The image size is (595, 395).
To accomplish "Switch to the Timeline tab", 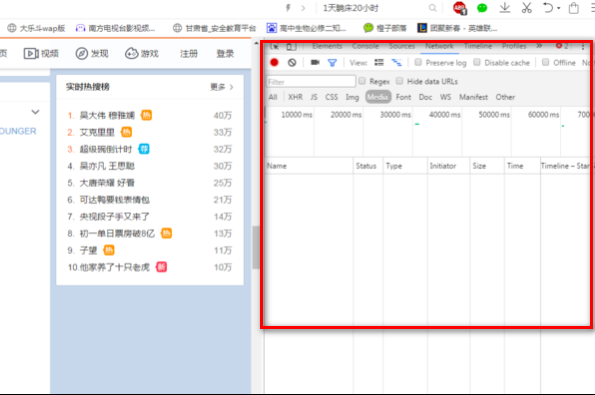I will point(478,46).
